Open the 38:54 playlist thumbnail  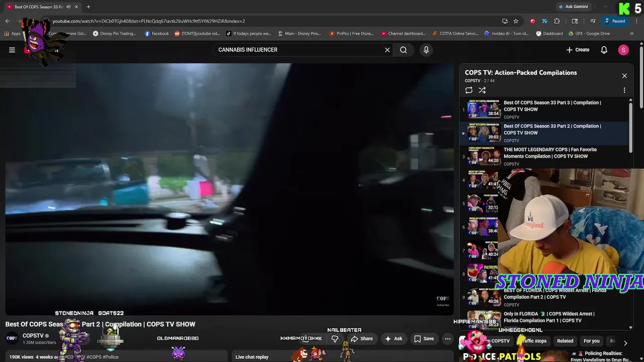click(483, 109)
